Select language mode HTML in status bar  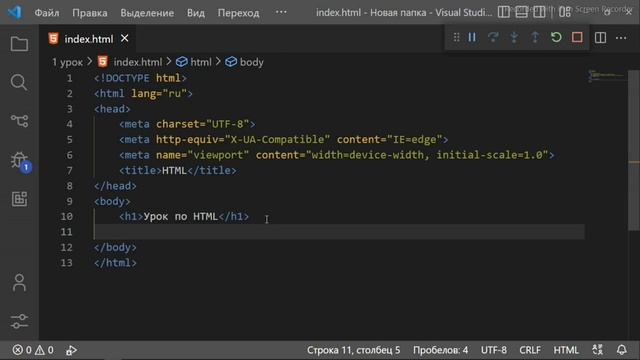(x=566, y=350)
